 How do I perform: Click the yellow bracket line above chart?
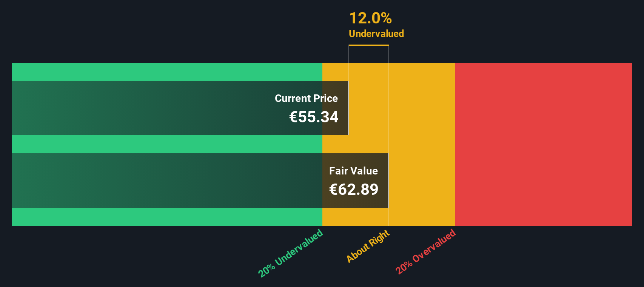(369, 45)
